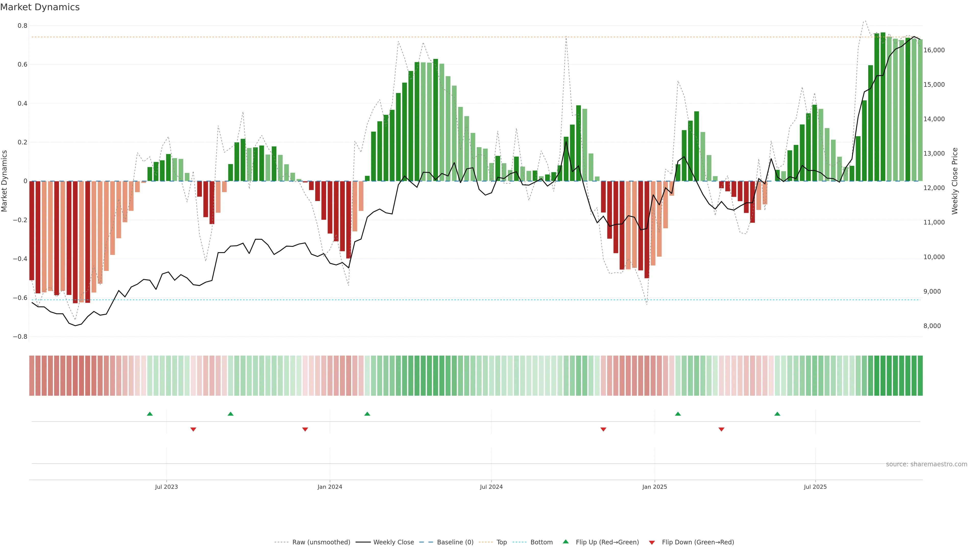Click the first red Flip Down triangle marker

click(193, 429)
